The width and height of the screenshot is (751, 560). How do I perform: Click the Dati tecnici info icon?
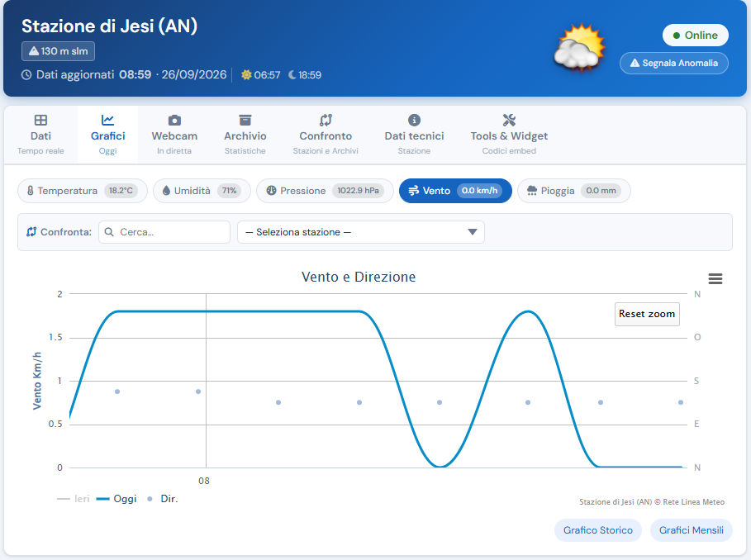tap(414, 120)
